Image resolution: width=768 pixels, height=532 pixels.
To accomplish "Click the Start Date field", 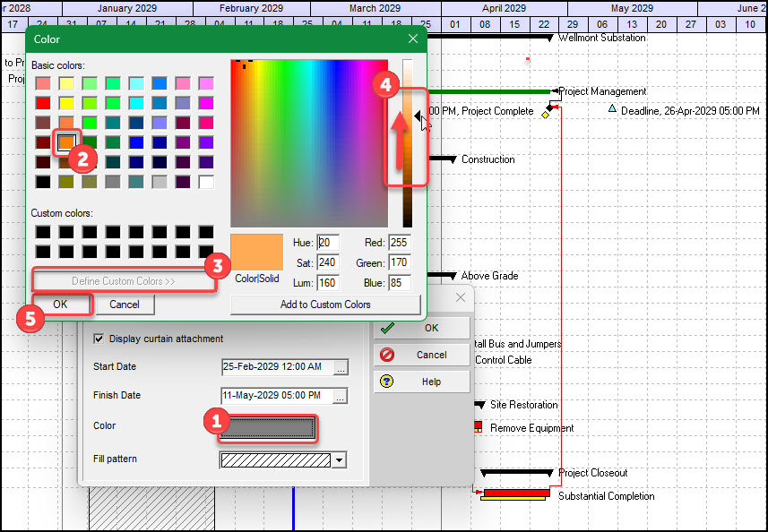I will pyautogui.click(x=277, y=367).
